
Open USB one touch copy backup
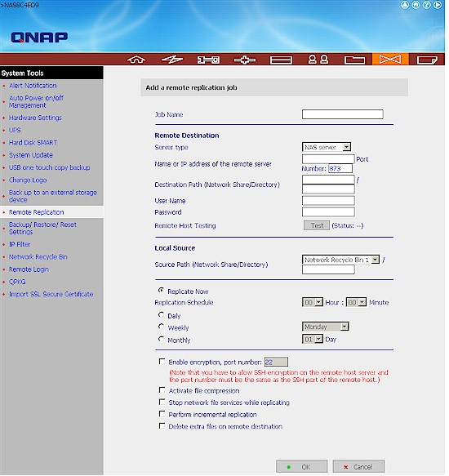tap(50, 167)
